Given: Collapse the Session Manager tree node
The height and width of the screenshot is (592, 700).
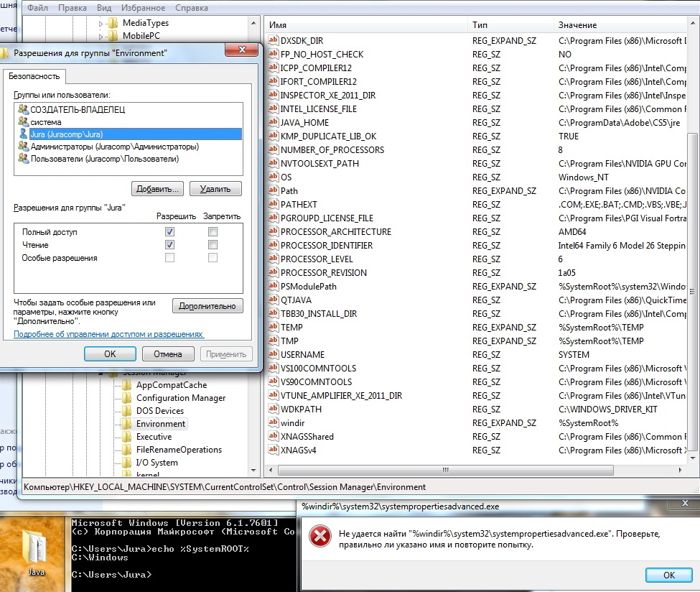Looking at the screenshot, I should pos(101,373).
